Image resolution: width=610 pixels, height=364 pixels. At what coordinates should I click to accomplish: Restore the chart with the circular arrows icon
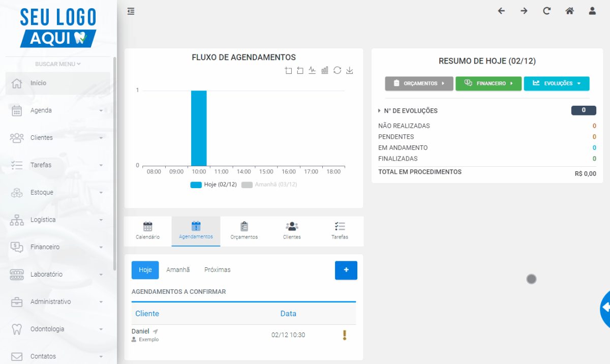click(x=337, y=71)
